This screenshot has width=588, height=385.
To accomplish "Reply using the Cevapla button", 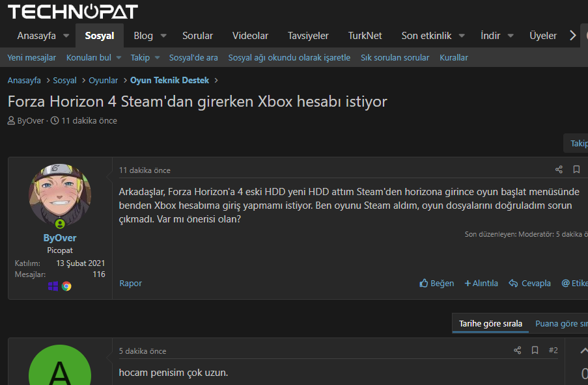I will [x=529, y=283].
